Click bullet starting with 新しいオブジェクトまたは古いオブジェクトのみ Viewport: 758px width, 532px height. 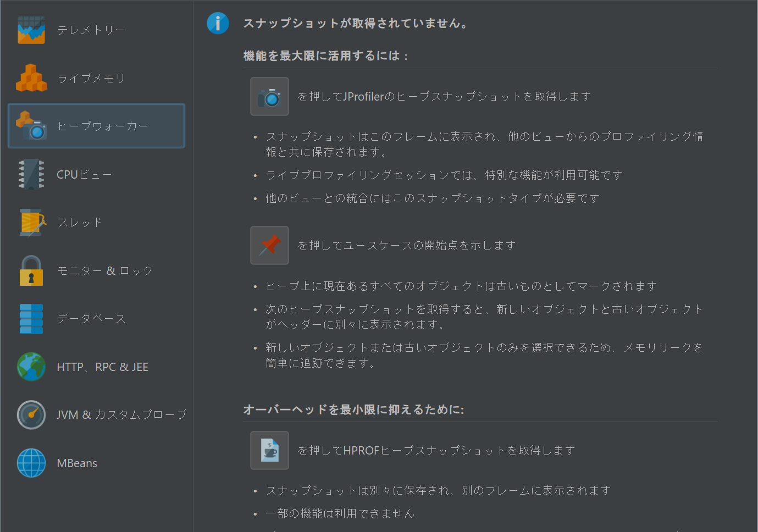click(x=484, y=355)
